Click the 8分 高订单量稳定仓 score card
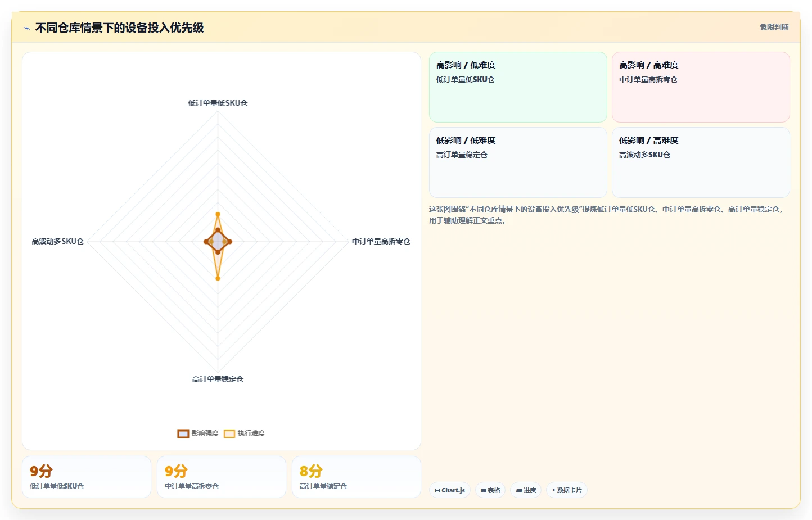The width and height of the screenshot is (812, 520). point(357,477)
